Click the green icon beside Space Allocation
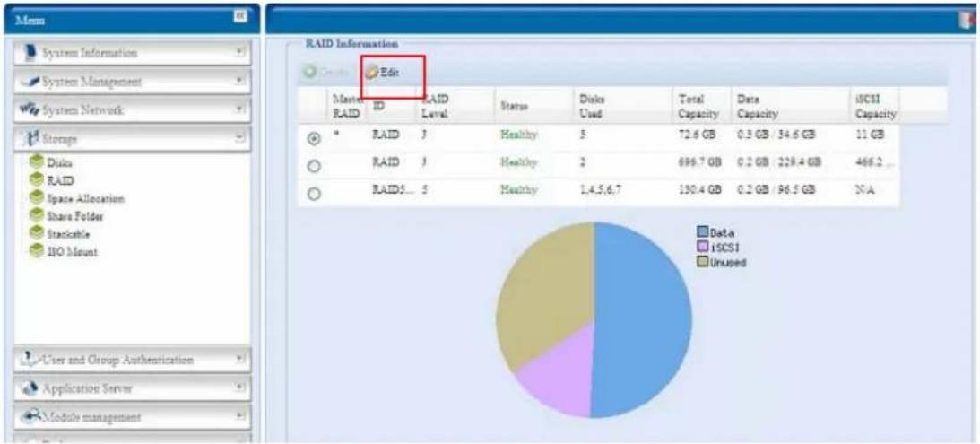The height and width of the screenshot is (444, 980). point(35,198)
